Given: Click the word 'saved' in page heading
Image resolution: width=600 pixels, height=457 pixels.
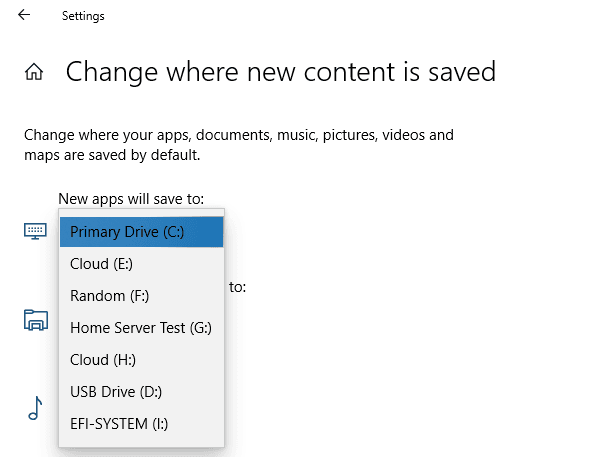Looking at the screenshot, I should [x=462, y=72].
